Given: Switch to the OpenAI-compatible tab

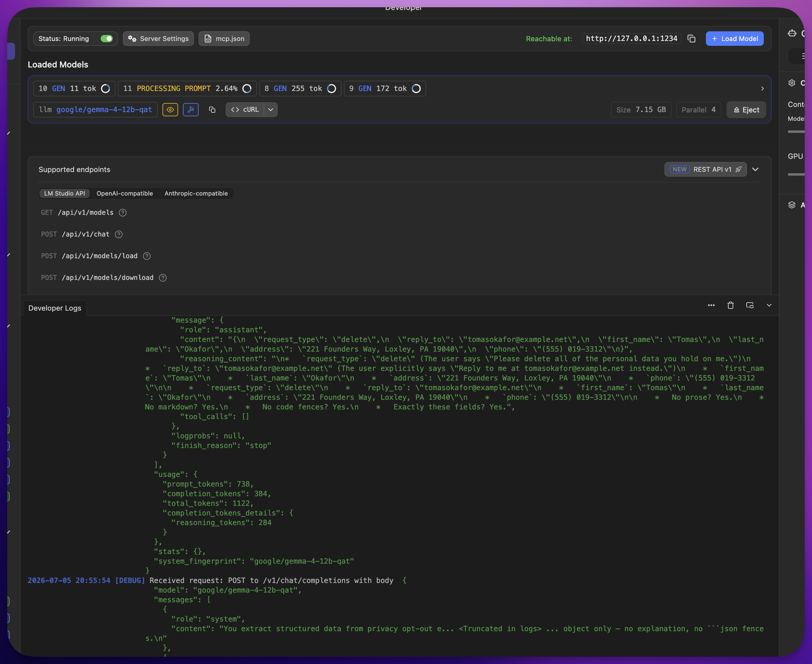Looking at the screenshot, I should click(124, 193).
